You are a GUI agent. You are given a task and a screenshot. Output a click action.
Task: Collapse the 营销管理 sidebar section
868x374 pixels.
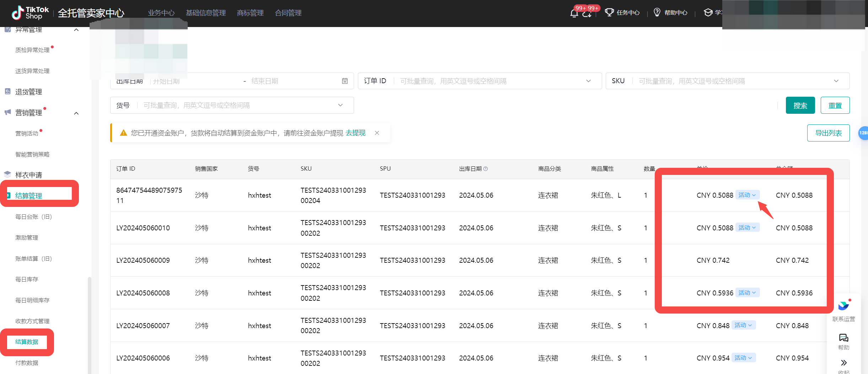[x=76, y=113]
